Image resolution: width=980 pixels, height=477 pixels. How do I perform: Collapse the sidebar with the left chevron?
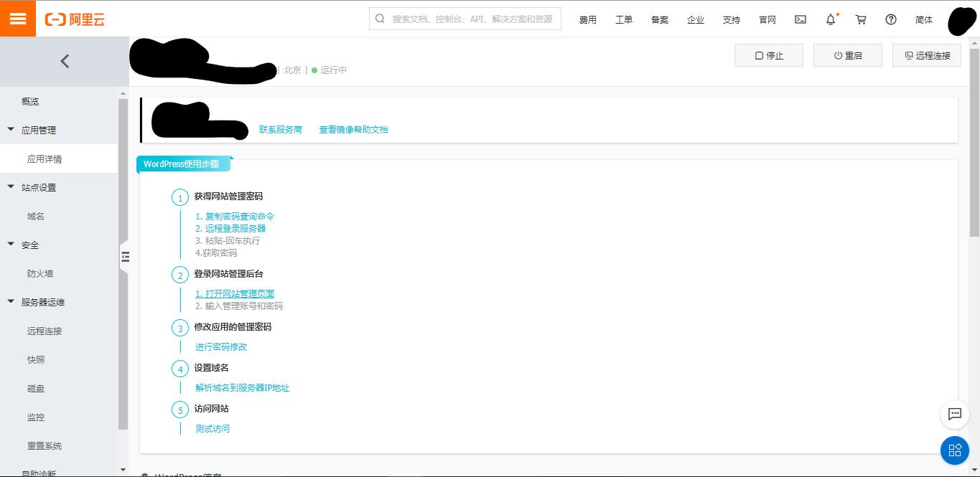point(64,61)
